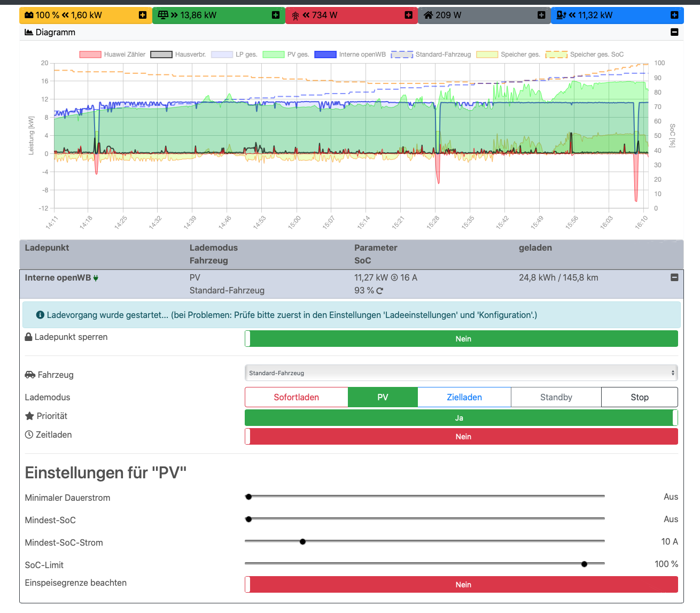Click the star icon beside Priorität
The image size is (700, 613).
pos(29,416)
